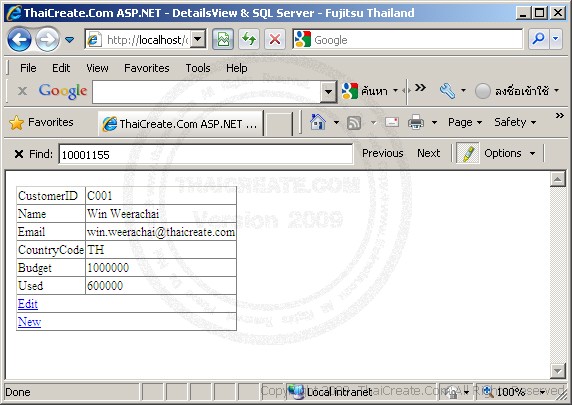Open the search provider options dropdown

click(x=555, y=39)
